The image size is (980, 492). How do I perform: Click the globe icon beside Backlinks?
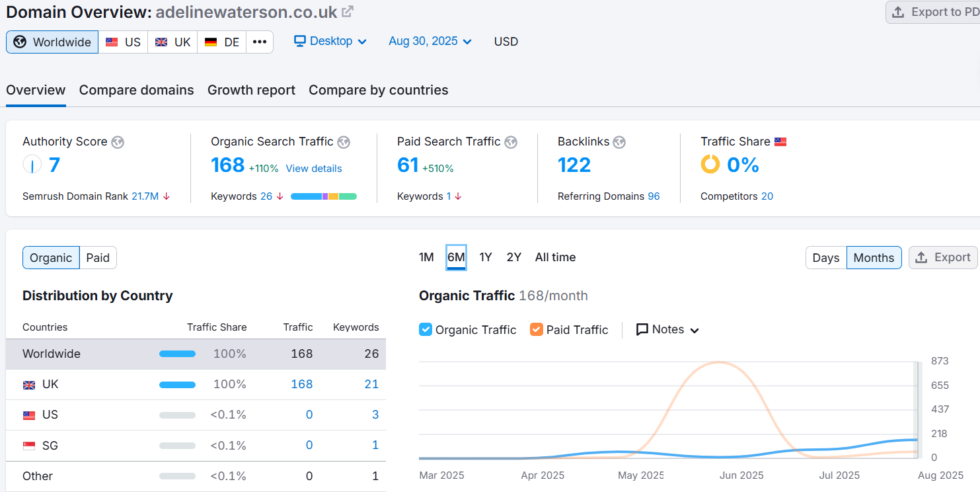[x=619, y=142]
